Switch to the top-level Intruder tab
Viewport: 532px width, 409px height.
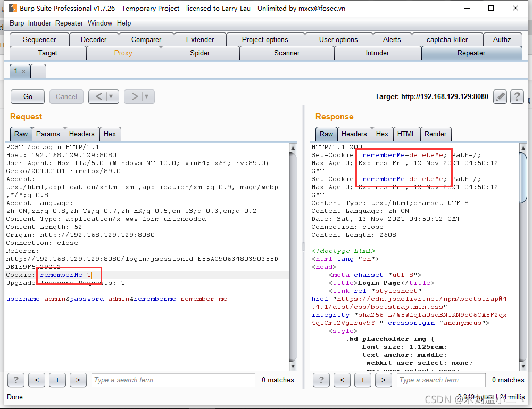tap(377, 53)
